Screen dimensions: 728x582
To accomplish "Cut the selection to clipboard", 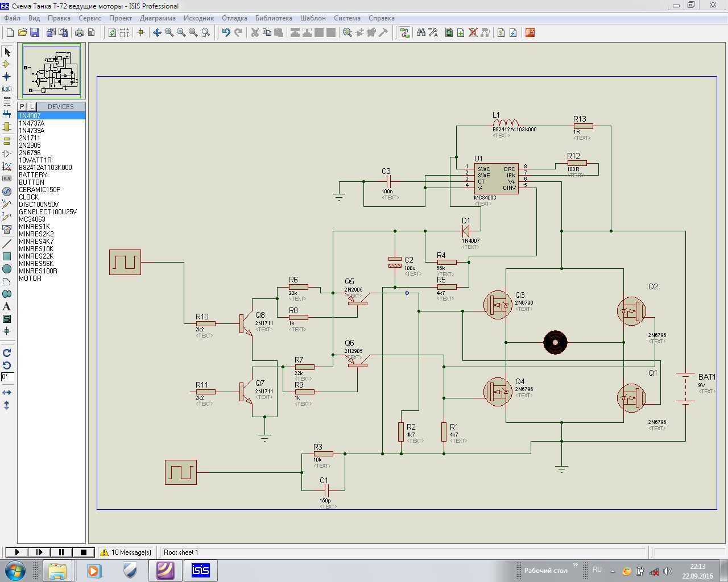I will (255, 32).
